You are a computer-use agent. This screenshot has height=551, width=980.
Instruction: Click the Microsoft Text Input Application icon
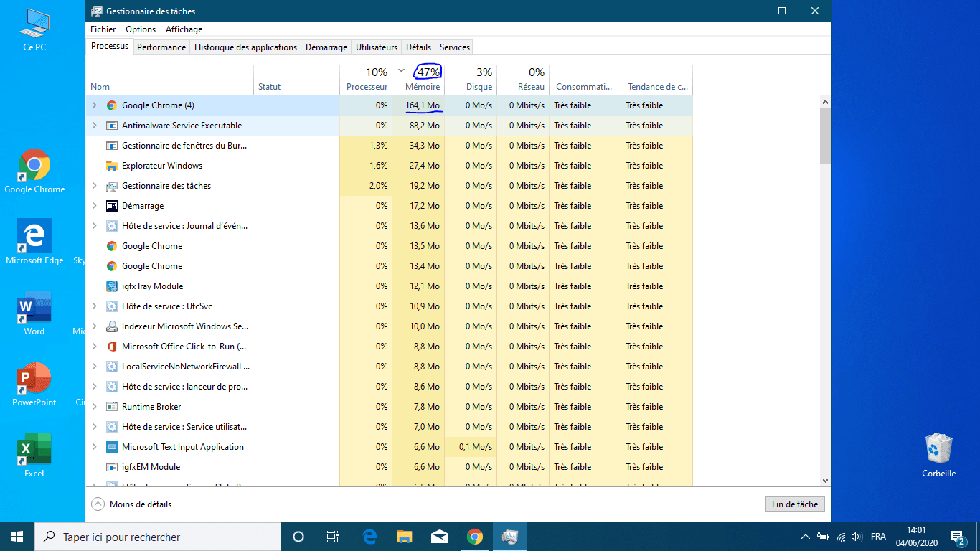(x=112, y=447)
